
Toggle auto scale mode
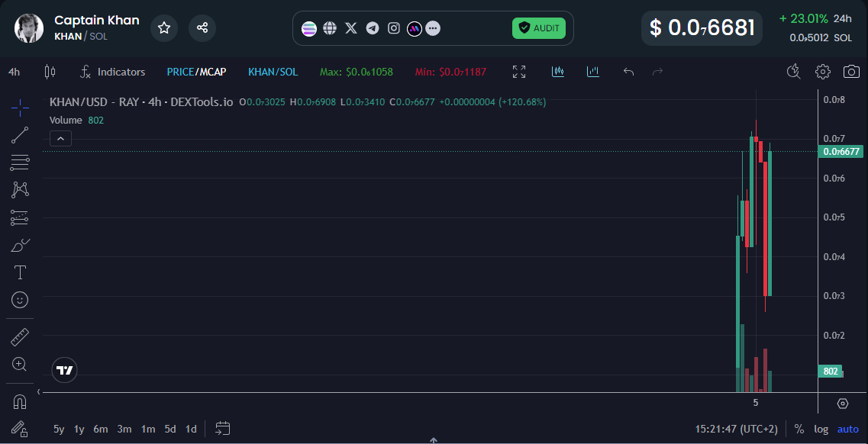pos(847,429)
